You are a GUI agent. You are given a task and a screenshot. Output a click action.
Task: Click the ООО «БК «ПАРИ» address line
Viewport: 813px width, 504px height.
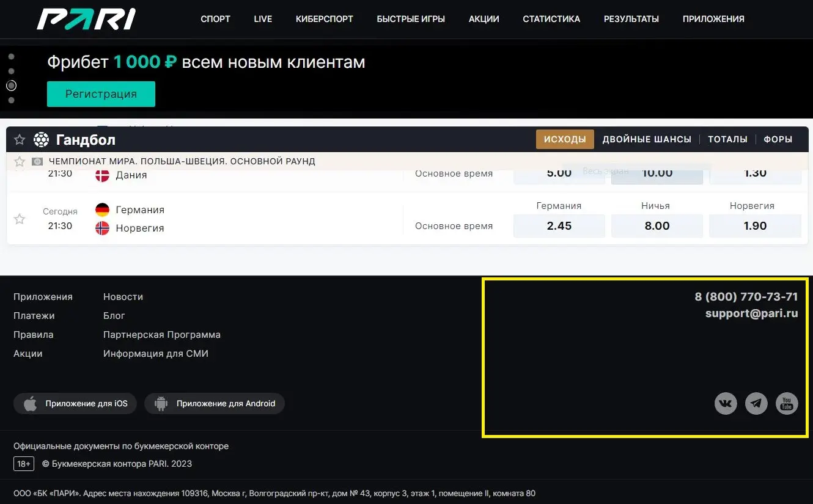click(x=274, y=494)
